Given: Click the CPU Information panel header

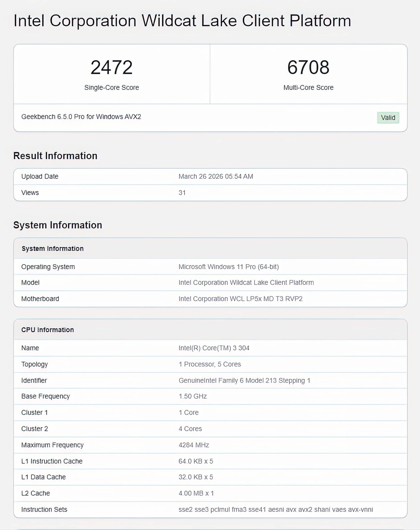Looking at the screenshot, I should 47,329.
